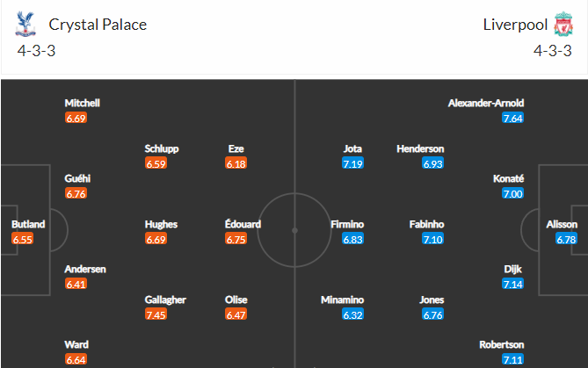Click Minamino's 6.32 rating badge
This screenshot has height=368, width=588.
352,314
